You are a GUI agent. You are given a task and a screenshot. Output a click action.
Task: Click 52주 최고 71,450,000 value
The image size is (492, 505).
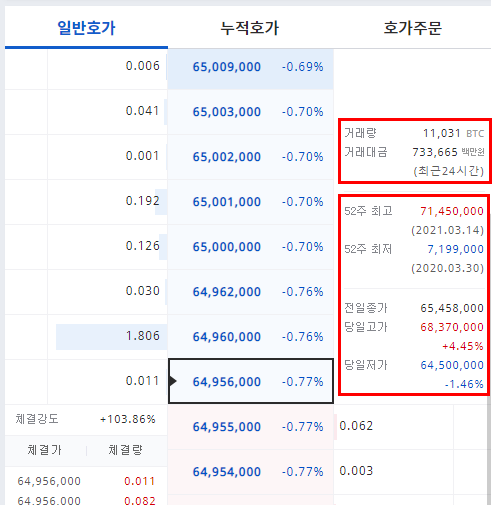(x=452, y=211)
